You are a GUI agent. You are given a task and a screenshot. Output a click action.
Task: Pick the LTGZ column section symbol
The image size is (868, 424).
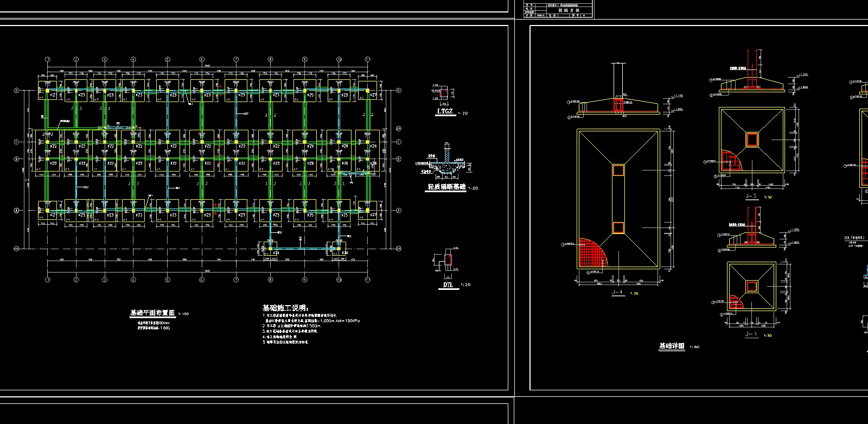[444, 93]
